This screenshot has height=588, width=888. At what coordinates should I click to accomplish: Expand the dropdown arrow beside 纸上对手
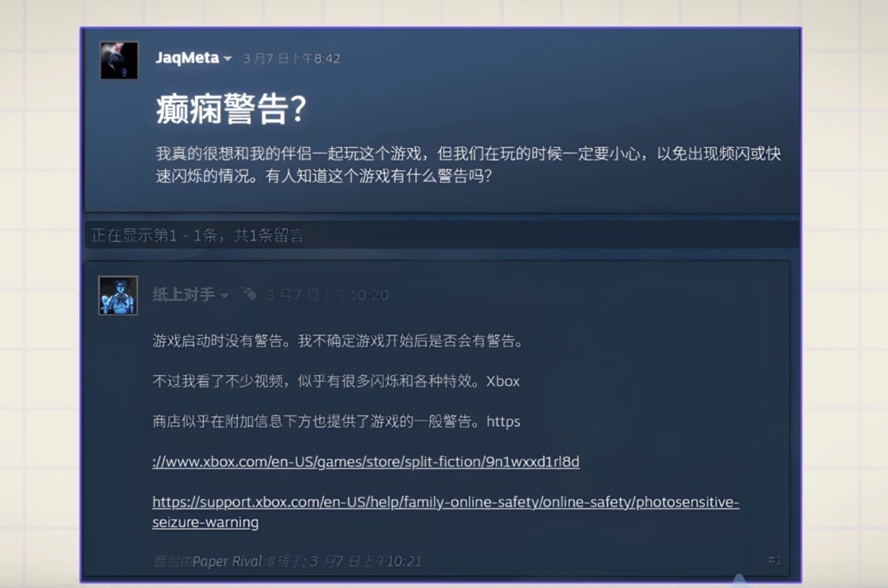tap(224, 296)
